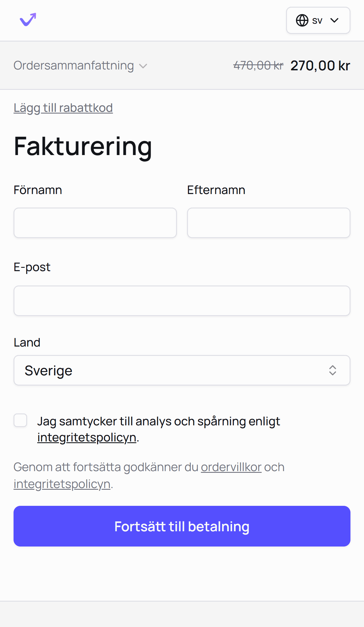Viewport: 364px width, 627px height.
Task: Click Lägg till rabattkod to add discount
Action: (x=63, y=107)
